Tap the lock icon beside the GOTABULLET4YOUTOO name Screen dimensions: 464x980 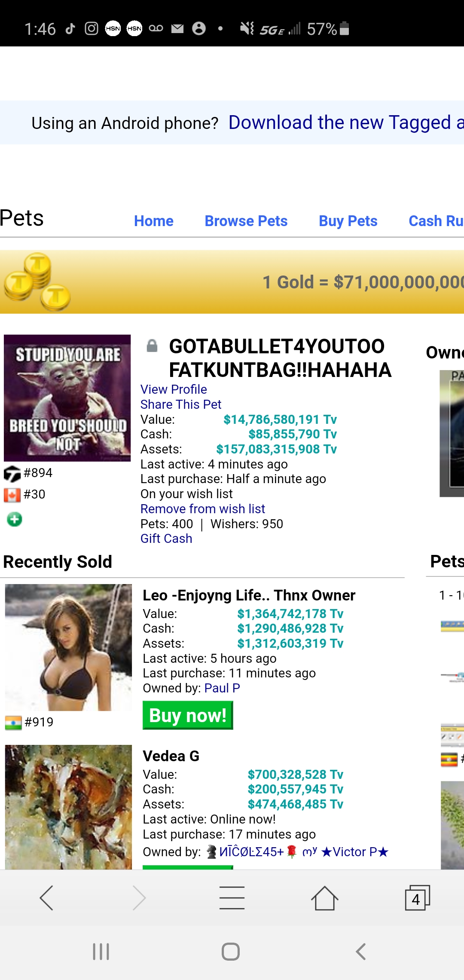(x=152, y=346)
